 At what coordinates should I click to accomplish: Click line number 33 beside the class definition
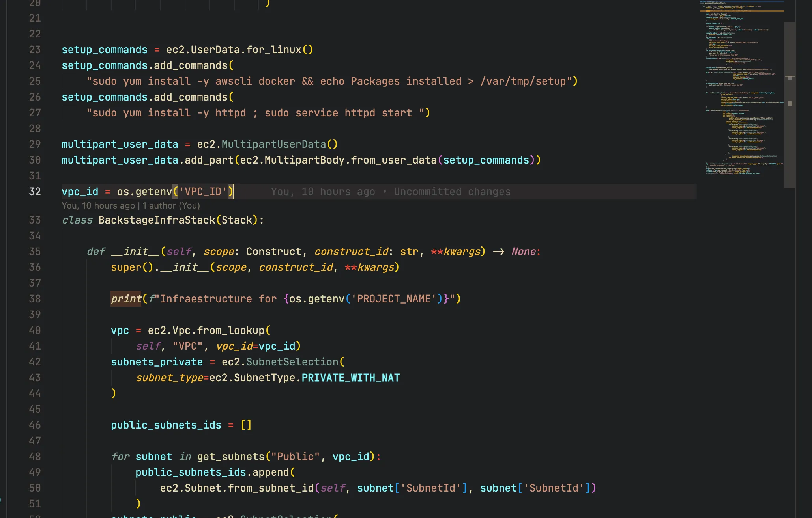(x=35, y=220)
